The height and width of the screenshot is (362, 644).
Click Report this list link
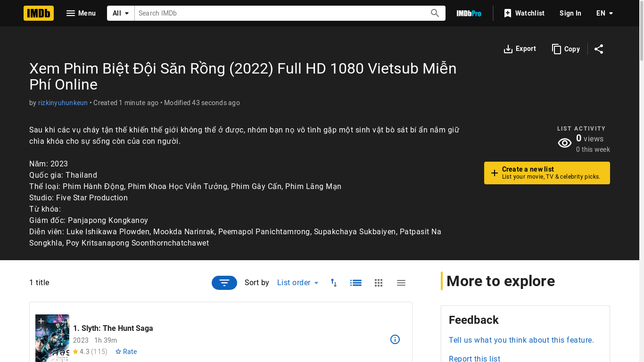(x=474, y=359)
